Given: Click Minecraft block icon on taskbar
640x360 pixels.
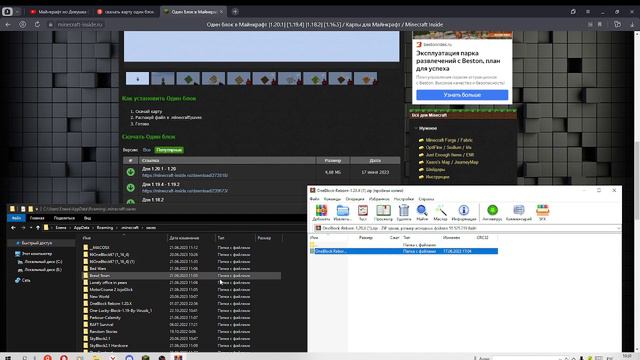Looking at the screenshot, I should pos(146,358).
